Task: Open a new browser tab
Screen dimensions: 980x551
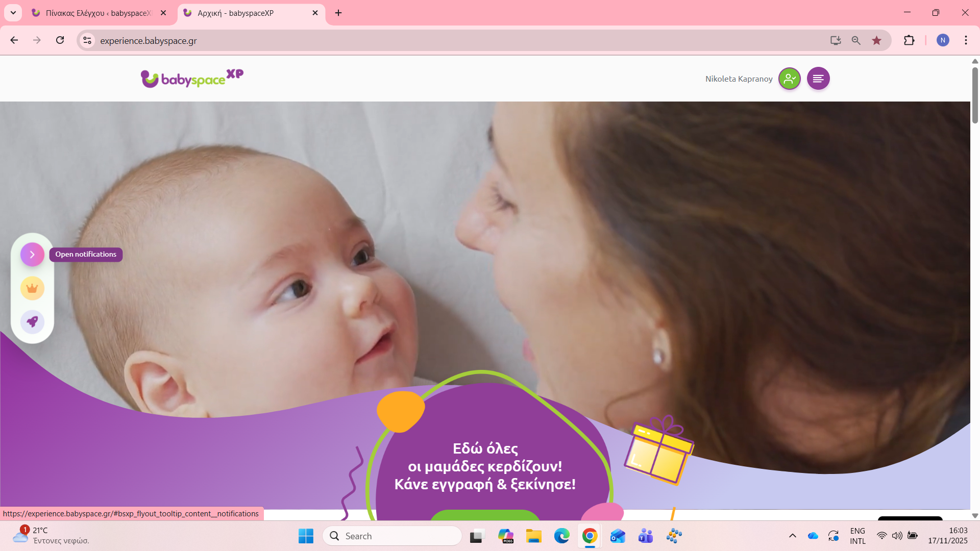Action: [338, 13]
